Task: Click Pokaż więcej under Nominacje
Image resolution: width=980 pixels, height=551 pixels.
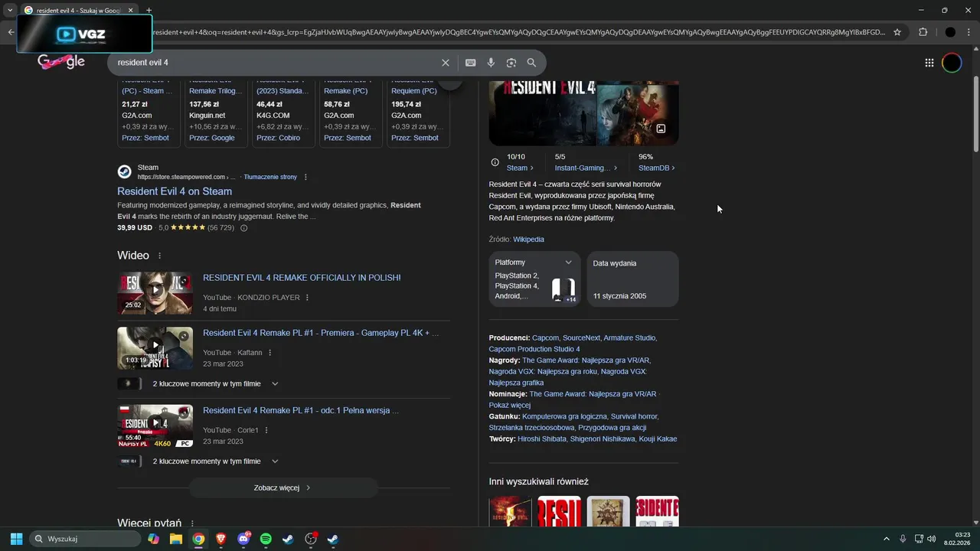Action: [509, 405]
